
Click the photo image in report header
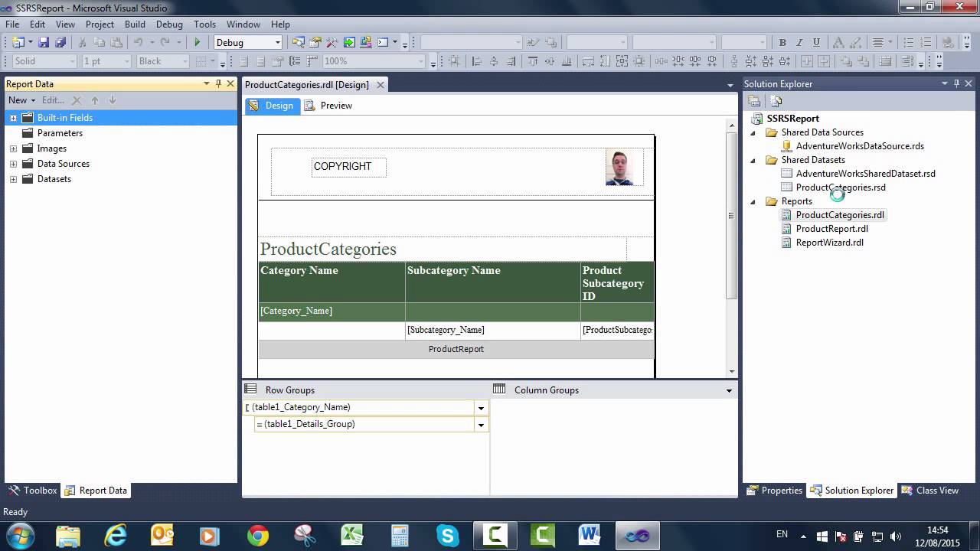[619, 167]
